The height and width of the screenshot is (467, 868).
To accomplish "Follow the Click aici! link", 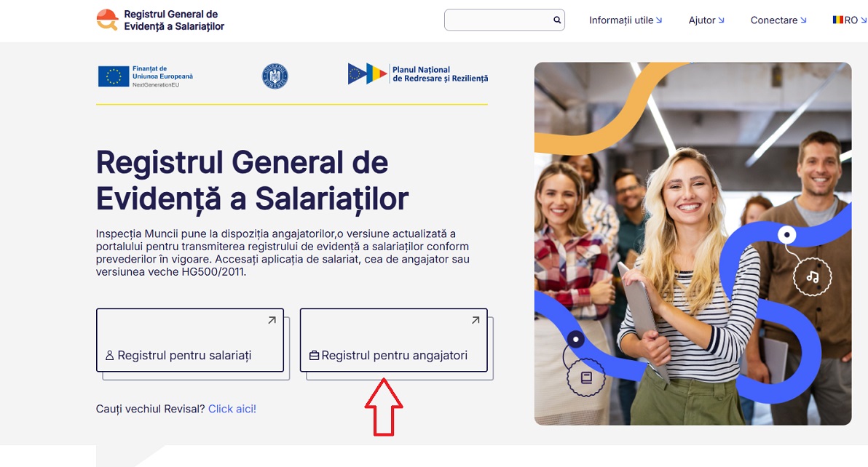I will click(232, 409).
